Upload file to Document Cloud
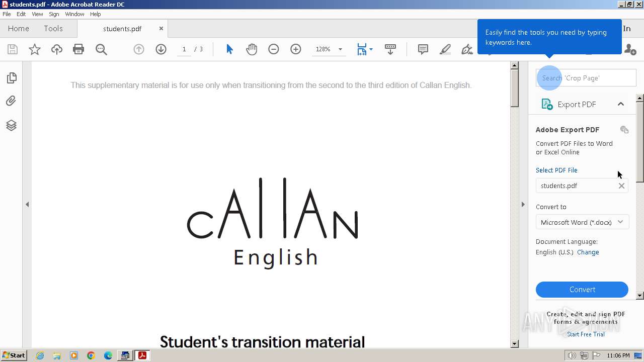Image resolution: width=644 pixels, height=362 pixels. pos(57,49)
